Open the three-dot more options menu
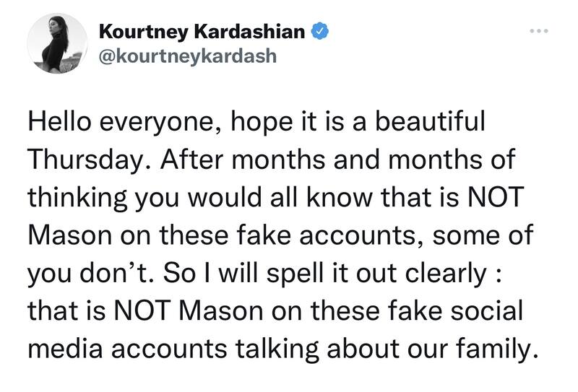The height and width of the screenshot is (392, 578). tap(540, 32)
